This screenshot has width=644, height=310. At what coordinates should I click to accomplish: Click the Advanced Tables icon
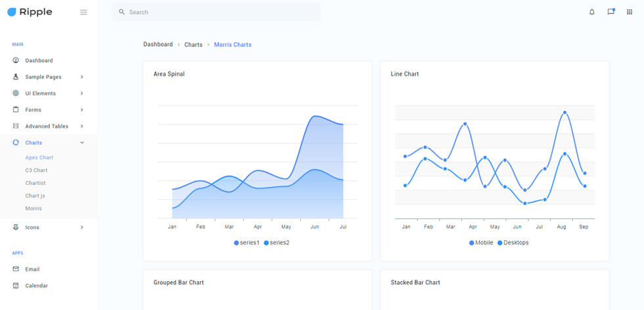16,126
